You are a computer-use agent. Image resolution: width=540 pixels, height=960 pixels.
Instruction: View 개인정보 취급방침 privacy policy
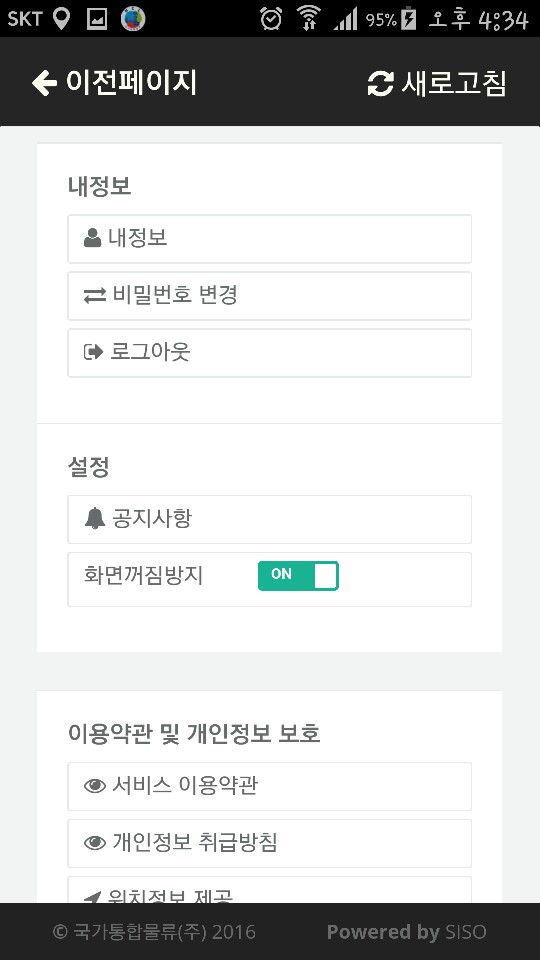click(x=269, y=843)
